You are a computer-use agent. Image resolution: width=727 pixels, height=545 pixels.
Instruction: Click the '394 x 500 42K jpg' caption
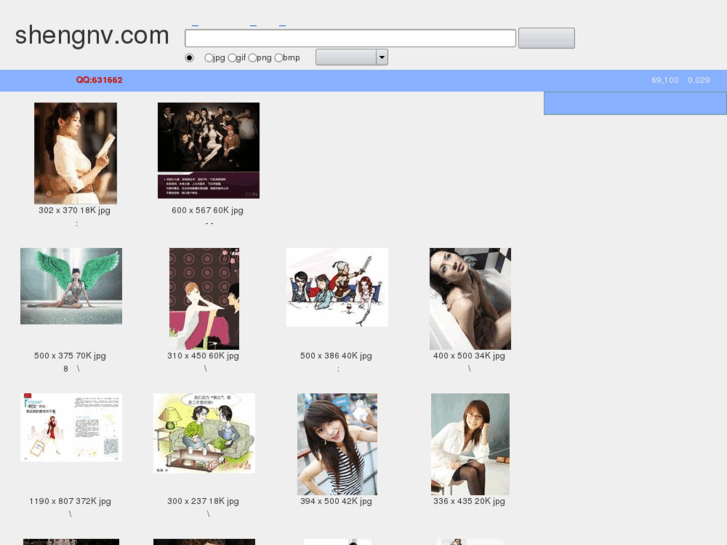point(336,501)
